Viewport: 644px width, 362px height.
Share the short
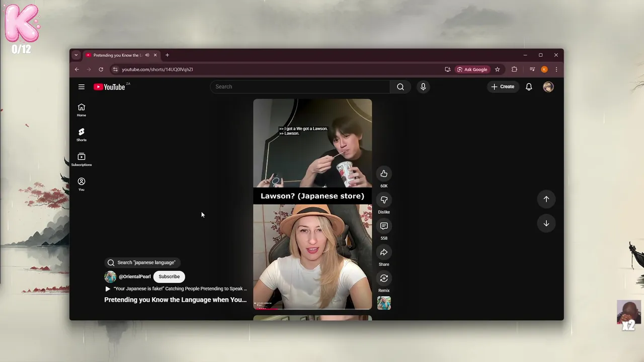tap(384, 252)
